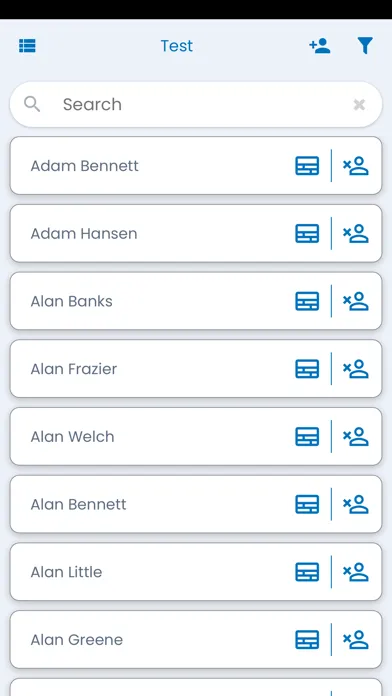Remove Alan Banks using person-x icon
The image size is (392, 696).
point(356,301)
